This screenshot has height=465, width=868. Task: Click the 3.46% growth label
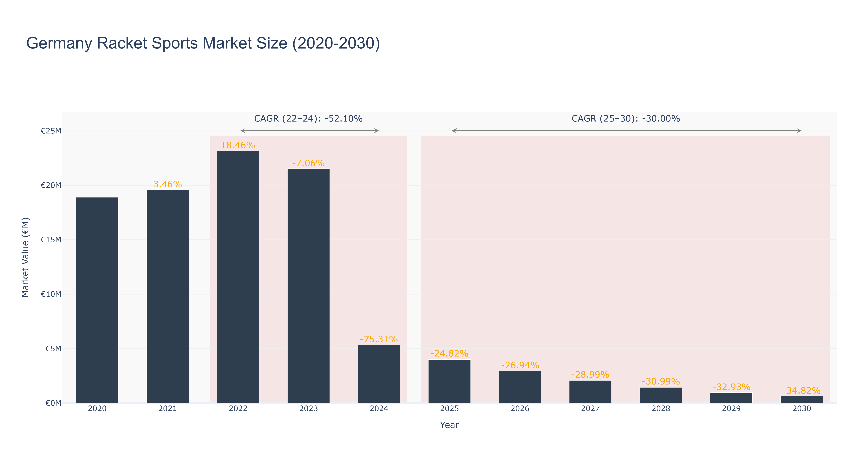(167, 184)
